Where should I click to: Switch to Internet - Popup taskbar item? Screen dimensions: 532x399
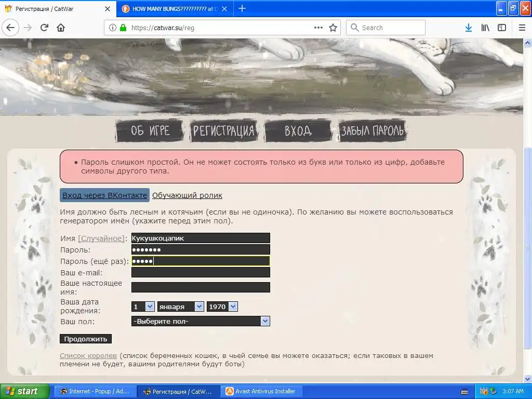pos(95,391)
